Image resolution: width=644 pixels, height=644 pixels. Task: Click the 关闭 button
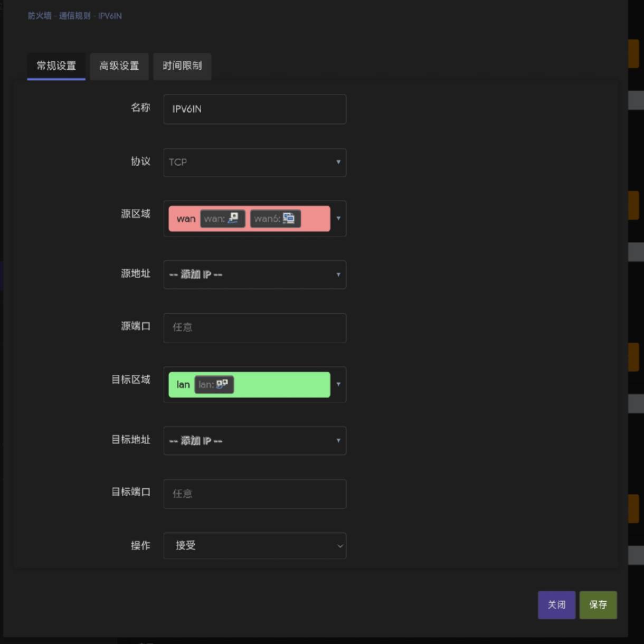tap(556, 605)
